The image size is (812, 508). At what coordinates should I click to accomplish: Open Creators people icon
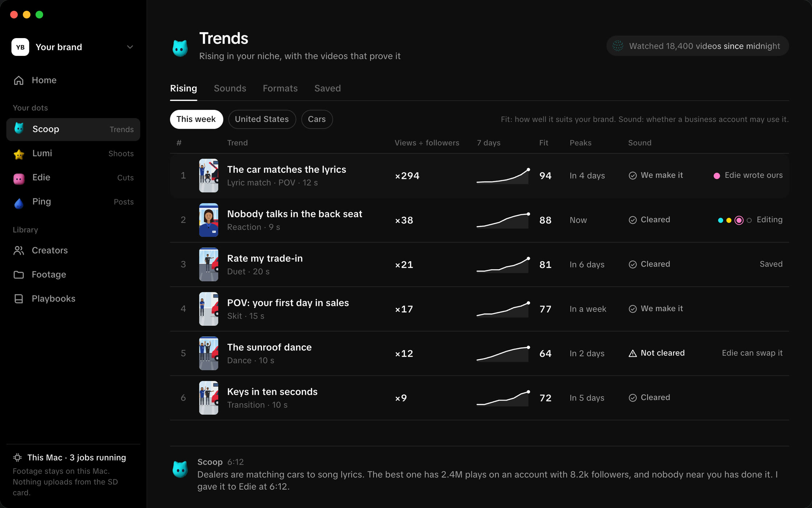tap(18, 250)
